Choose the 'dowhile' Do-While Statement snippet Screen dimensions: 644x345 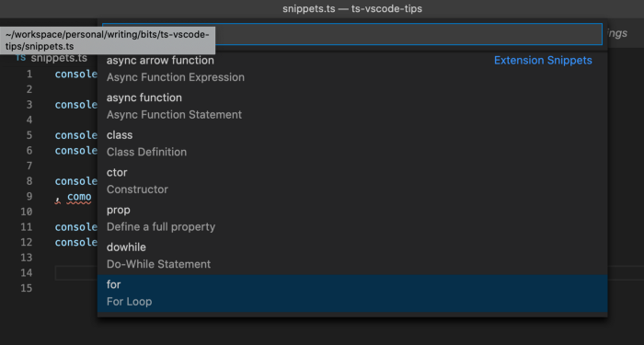tap(352, 256)
